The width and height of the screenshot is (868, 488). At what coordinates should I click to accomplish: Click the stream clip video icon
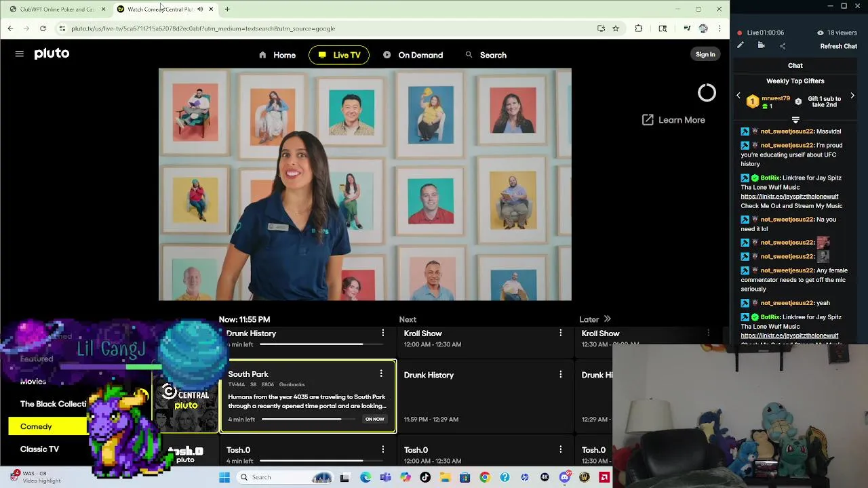coord(761,45)
